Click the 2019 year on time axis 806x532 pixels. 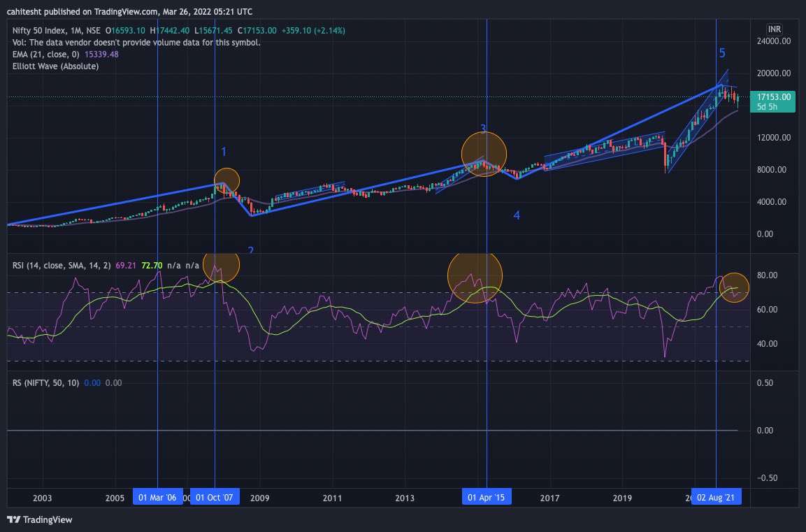coord(622,498)
